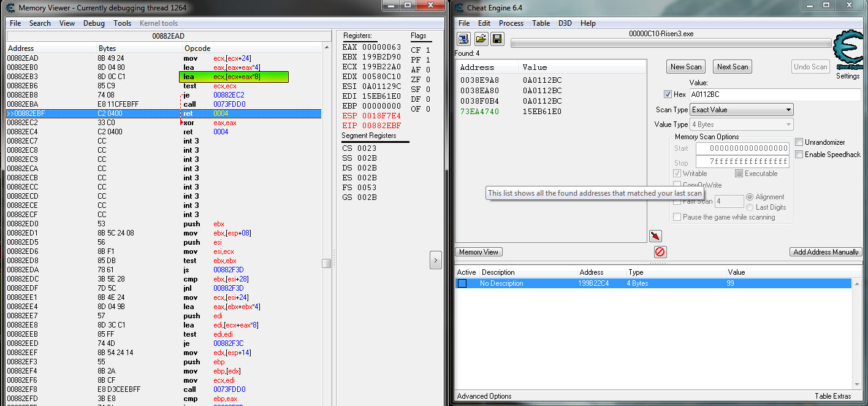
Task: Click the hex Value input field
Action: click(x=774, y=94)
